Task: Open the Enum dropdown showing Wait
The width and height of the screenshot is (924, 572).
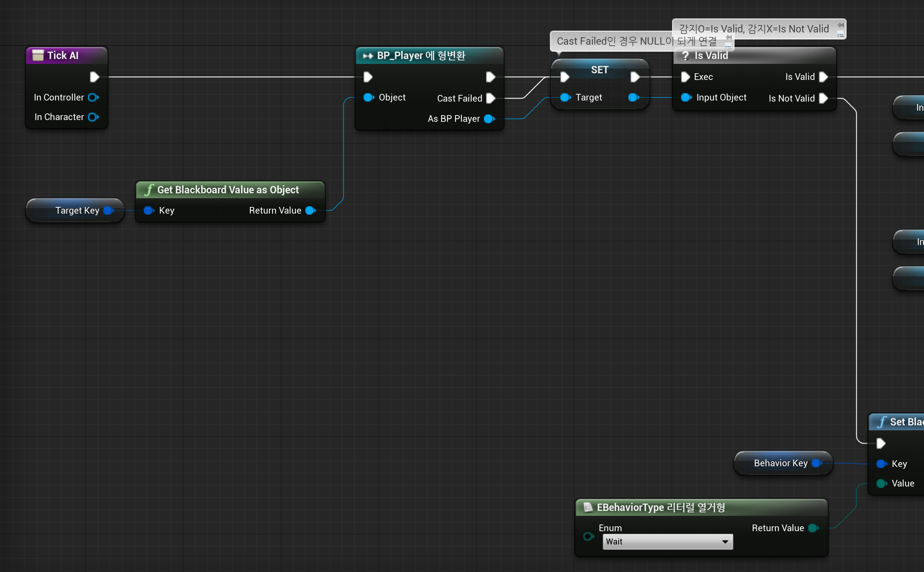Action: [667, 542]
